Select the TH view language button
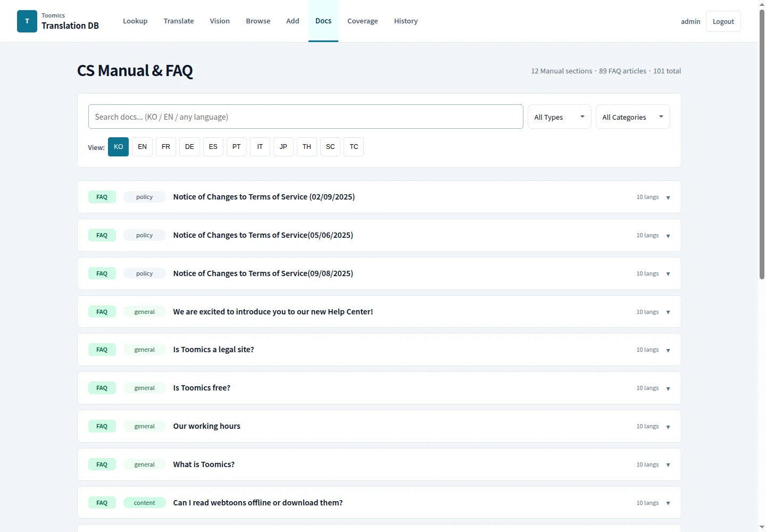The height and width of the screenshot is (532, 766). pyautogui.click(x=307, y=147)
